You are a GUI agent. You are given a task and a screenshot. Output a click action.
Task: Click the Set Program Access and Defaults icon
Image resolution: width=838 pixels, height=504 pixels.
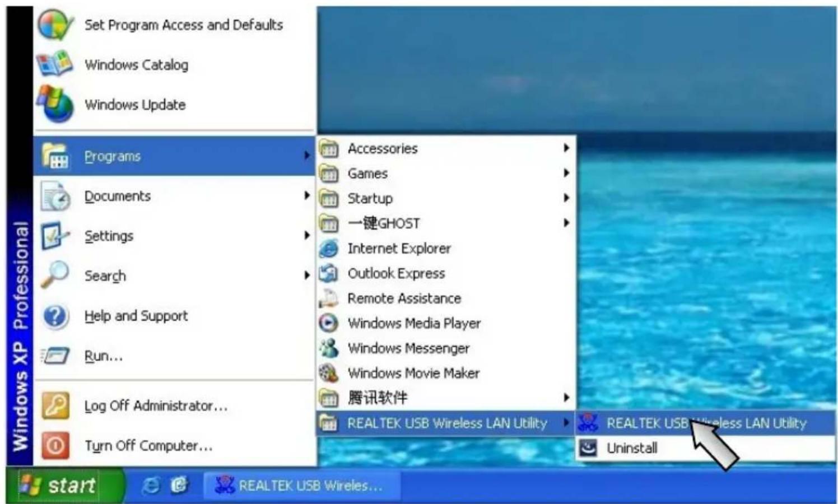tap(55, 25)
